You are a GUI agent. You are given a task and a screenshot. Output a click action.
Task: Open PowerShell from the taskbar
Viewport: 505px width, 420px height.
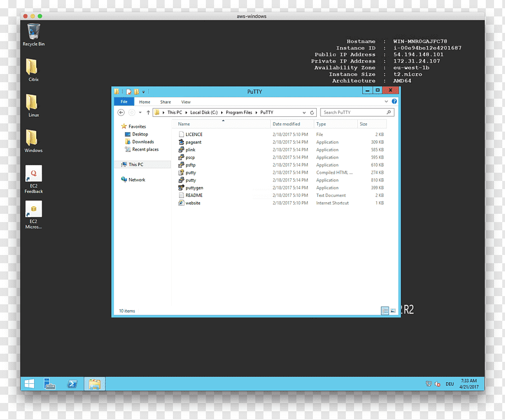point(72,384)
